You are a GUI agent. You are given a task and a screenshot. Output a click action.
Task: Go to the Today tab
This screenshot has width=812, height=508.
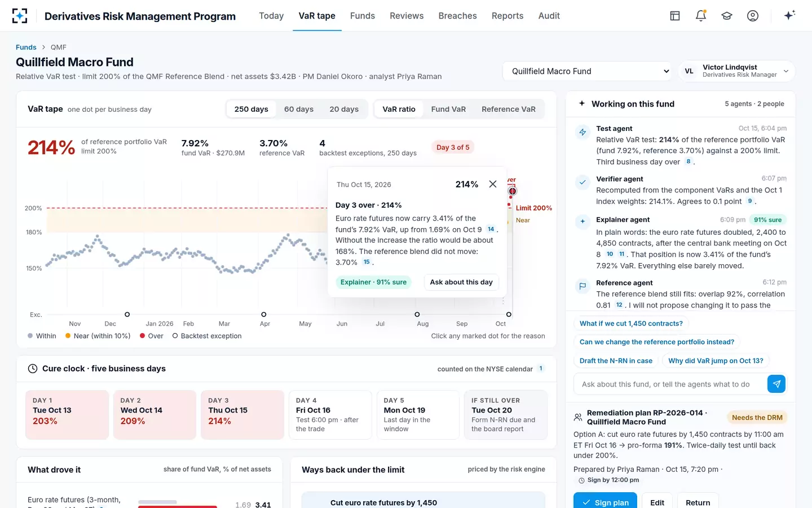(271, 16)
